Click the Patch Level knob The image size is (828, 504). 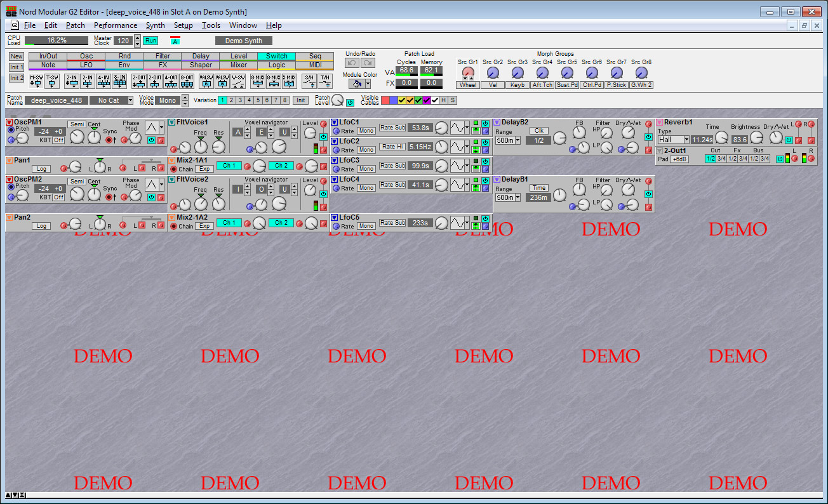[x=338, y=100]
